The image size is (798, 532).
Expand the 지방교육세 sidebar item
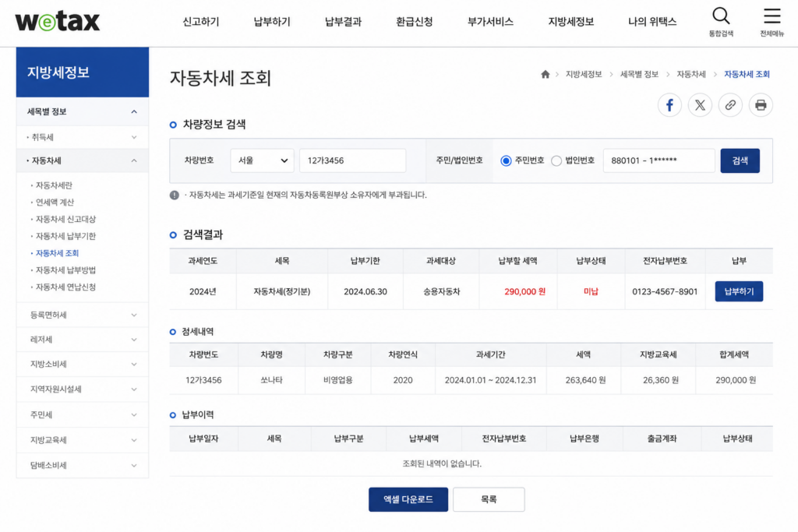[x=83, y=440]
